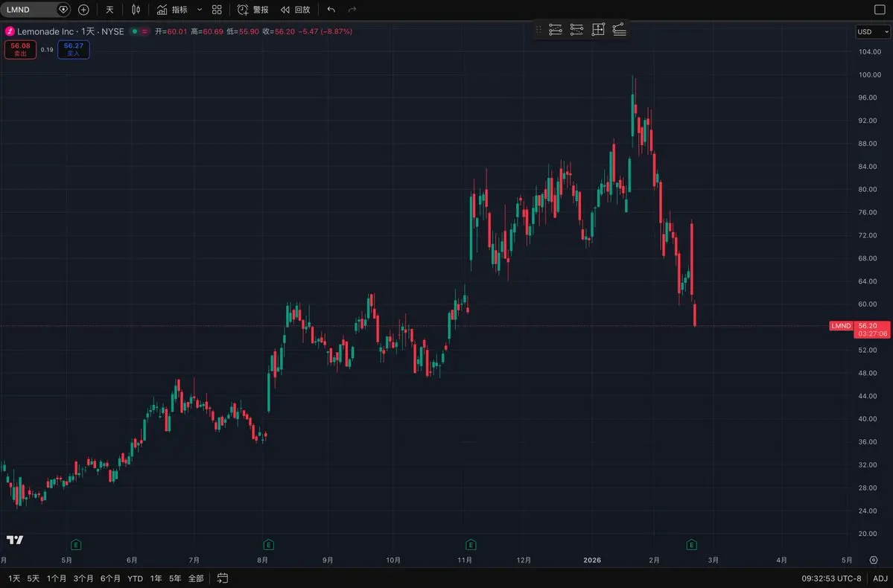Create an alert with 警报
The image size is (893, 588).
(253, 10)
